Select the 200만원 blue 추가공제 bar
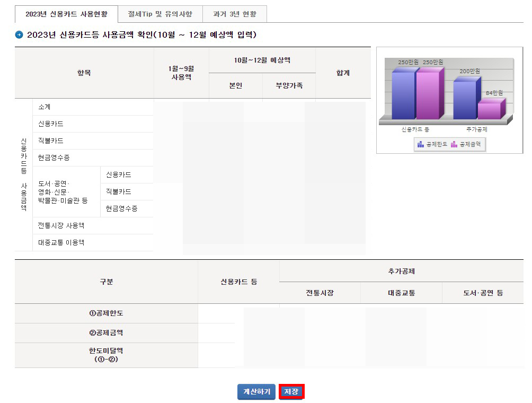The width and height of the screenshot is (532, 403). point(465,99)
